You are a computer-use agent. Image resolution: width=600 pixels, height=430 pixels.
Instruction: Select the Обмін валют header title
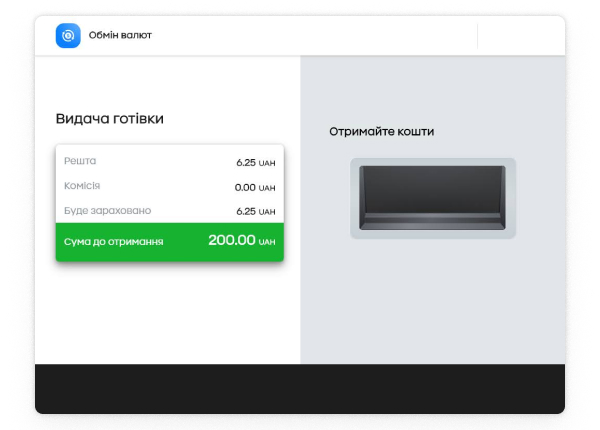pos(120,36)
